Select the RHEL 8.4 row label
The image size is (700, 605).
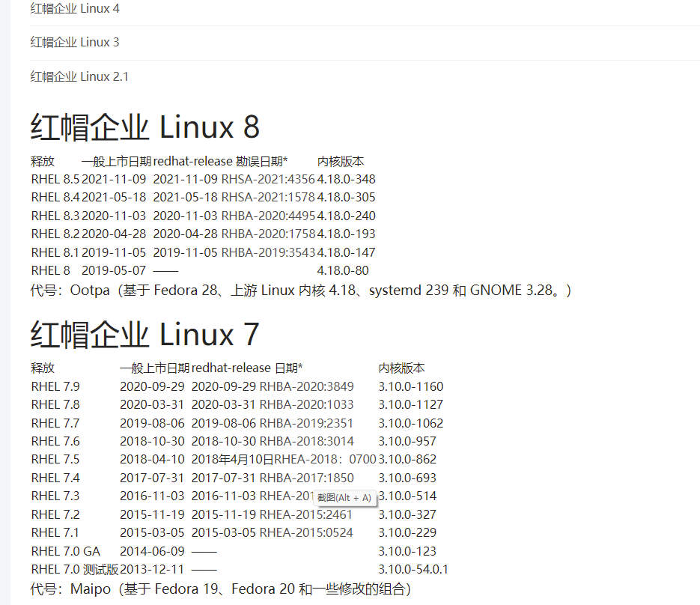[55, 198]
